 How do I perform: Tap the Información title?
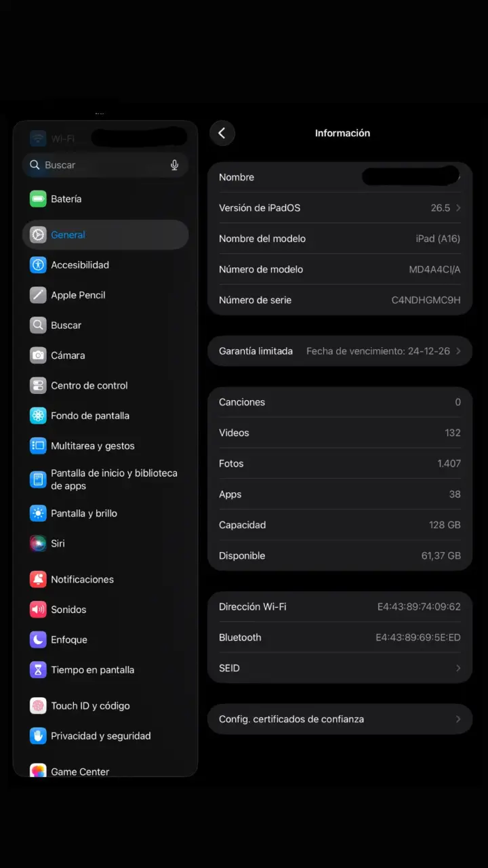tap(342, 133)
